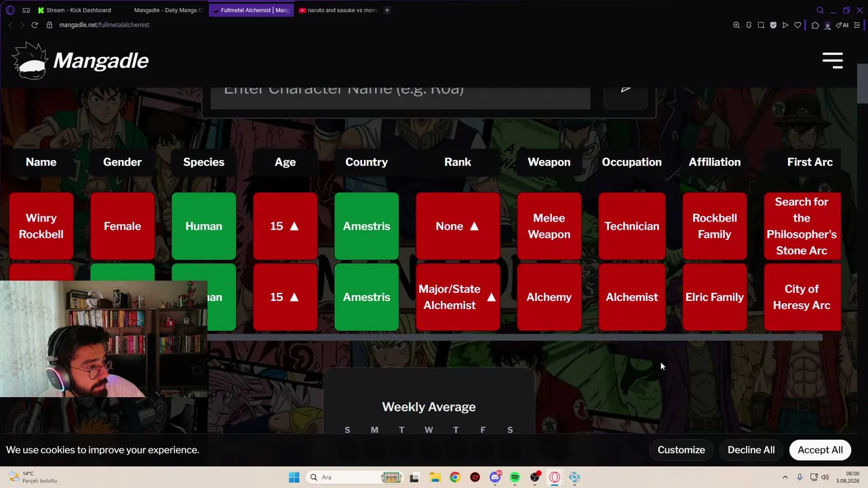Open File Explorer from the taskbar

click(435, 477)
